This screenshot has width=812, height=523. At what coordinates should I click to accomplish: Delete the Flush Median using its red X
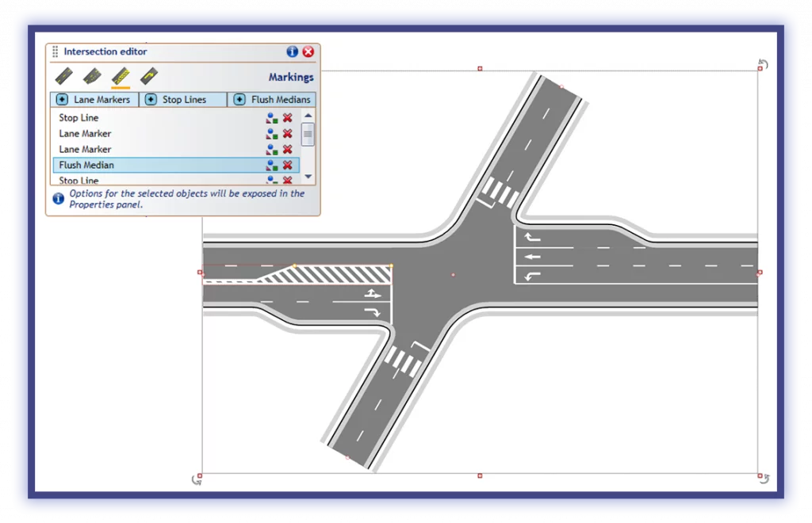point(287,164)
